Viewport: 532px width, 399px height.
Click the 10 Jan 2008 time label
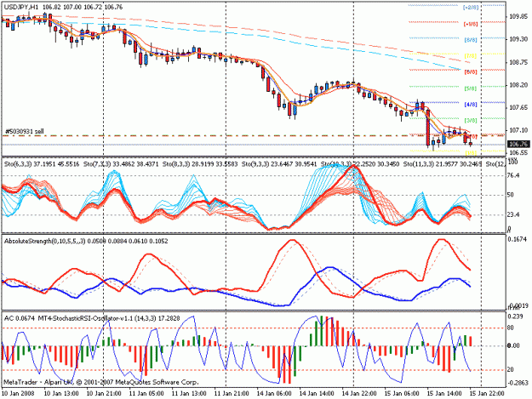point(19,393)
